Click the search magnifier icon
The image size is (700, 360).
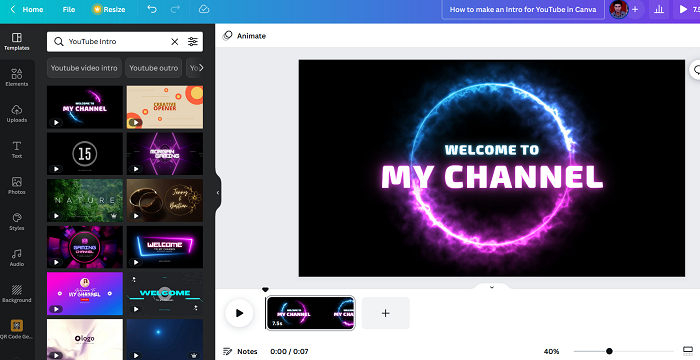click(x=58, y=42)
